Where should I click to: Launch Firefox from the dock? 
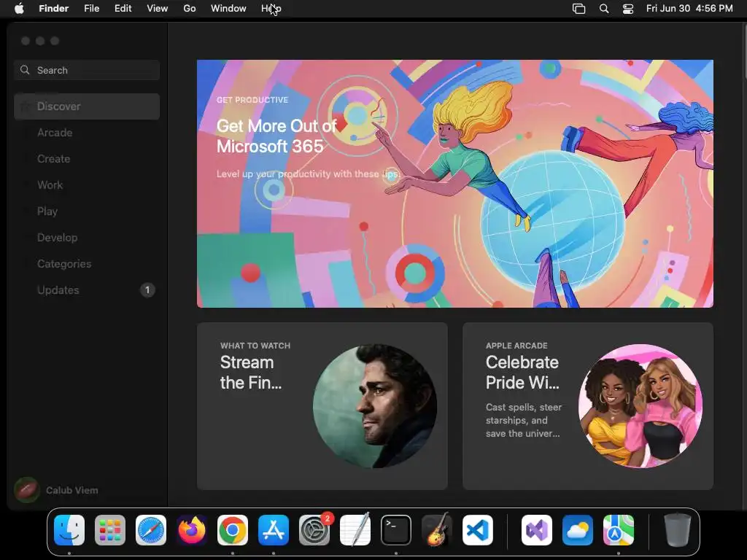click(192, 530)
